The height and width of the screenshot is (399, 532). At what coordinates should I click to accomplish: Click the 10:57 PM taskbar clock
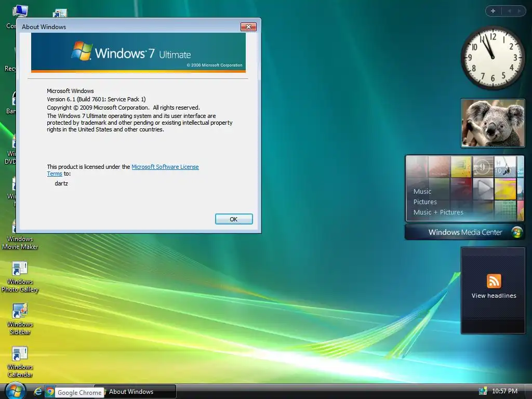504,391
